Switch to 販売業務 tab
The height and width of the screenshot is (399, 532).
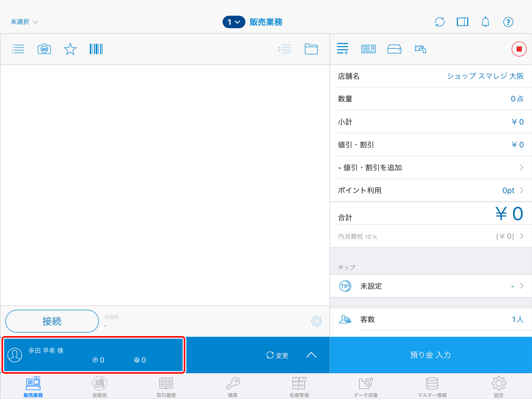[x=33, y=387]
